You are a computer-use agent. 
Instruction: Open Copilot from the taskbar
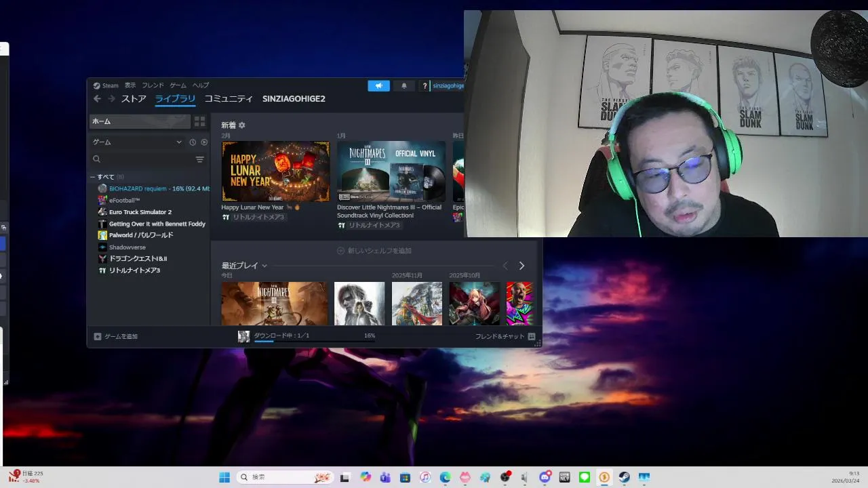366,477
